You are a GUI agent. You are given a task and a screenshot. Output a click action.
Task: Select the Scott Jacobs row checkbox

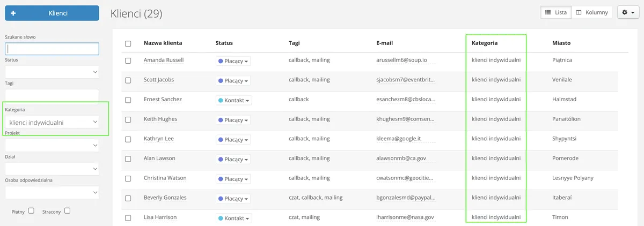pos(128,80)
